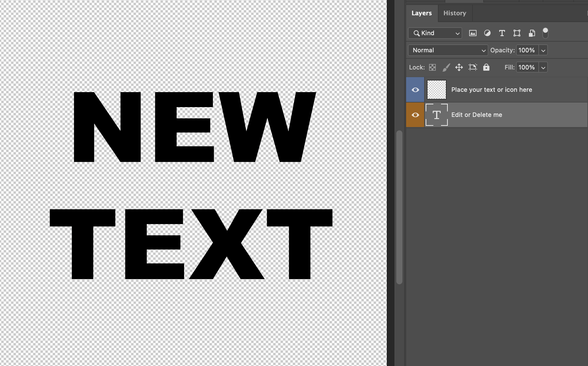Lock image pixels brush icon
Viewport: 588px width, 366px height.
tap(446, 67)
